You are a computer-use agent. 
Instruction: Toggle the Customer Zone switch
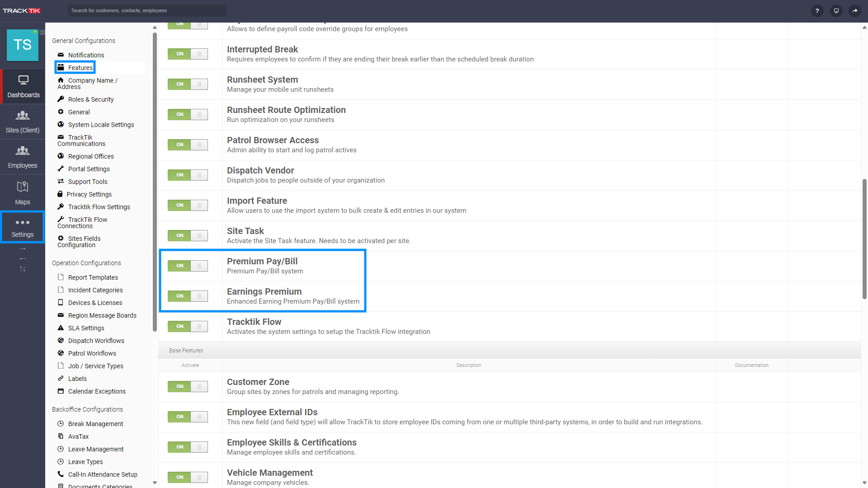coord(188,386)
